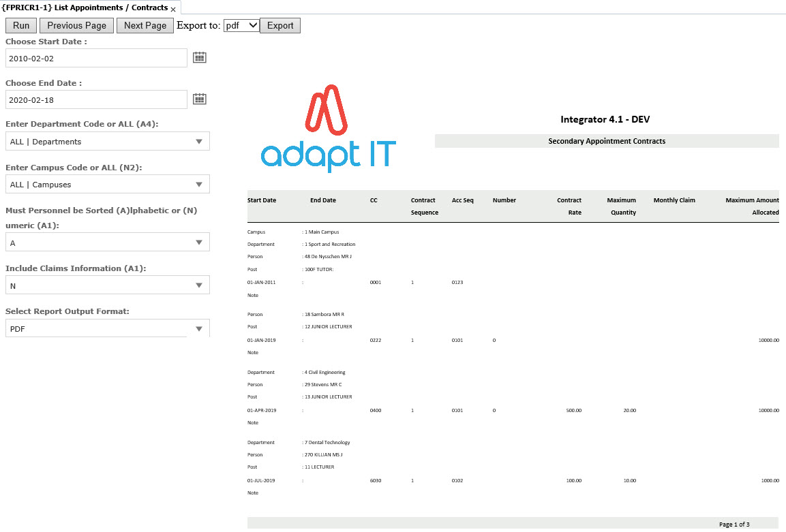Click the Choose End Date input field

tap(96, 100)
